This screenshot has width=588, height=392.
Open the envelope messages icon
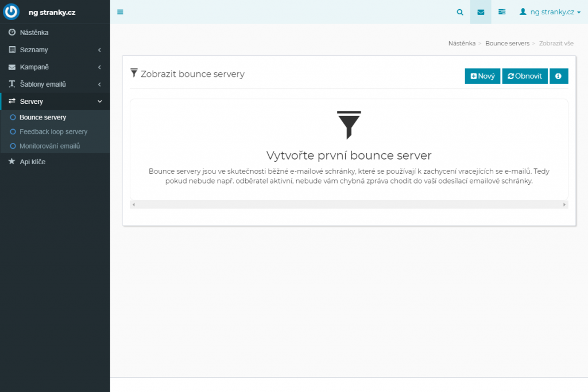pos(481,12)
